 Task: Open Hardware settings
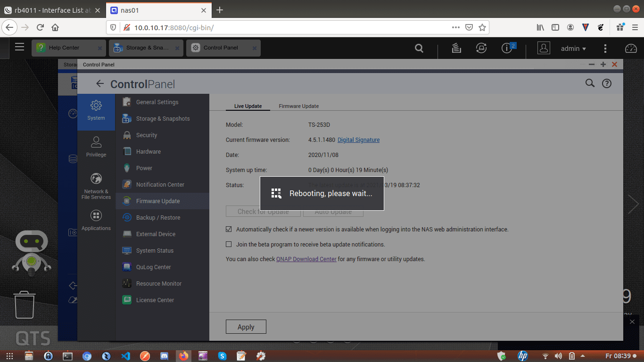pos(162,151)
